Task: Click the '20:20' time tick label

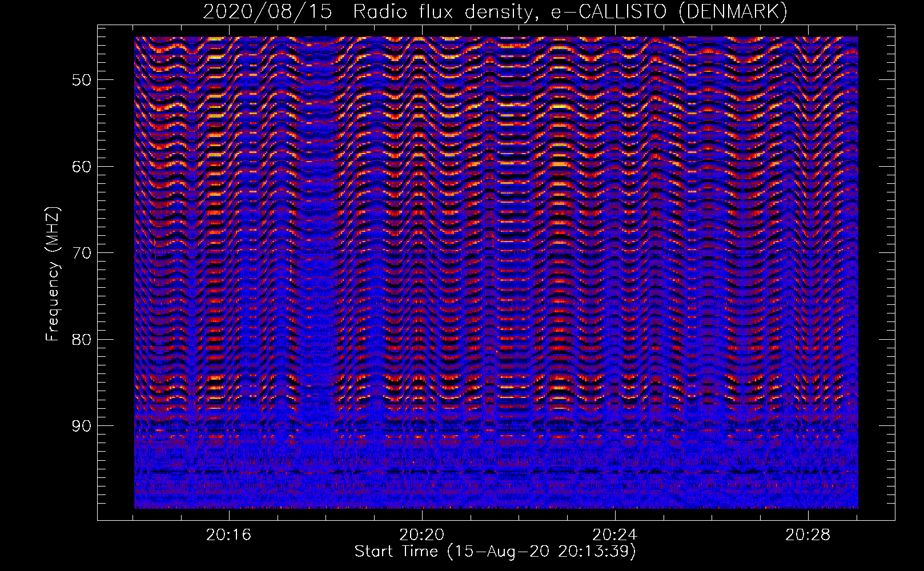Action: click(422, 535)
